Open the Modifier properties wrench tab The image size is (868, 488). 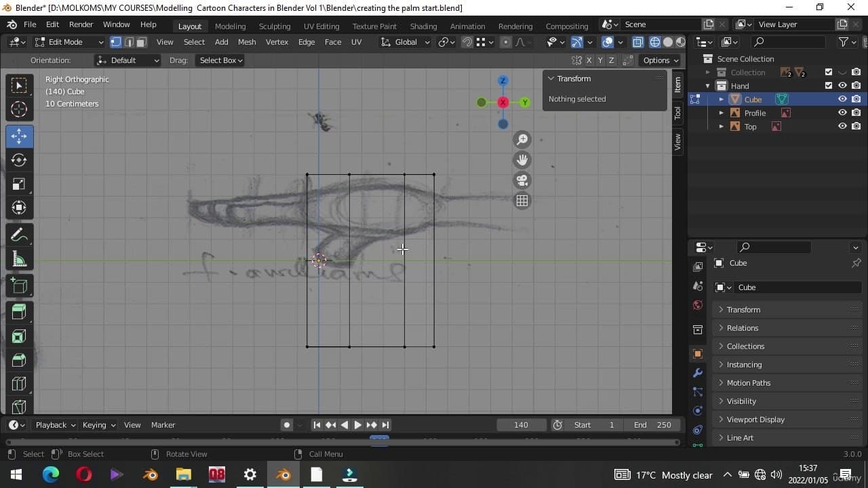(698, 373)
